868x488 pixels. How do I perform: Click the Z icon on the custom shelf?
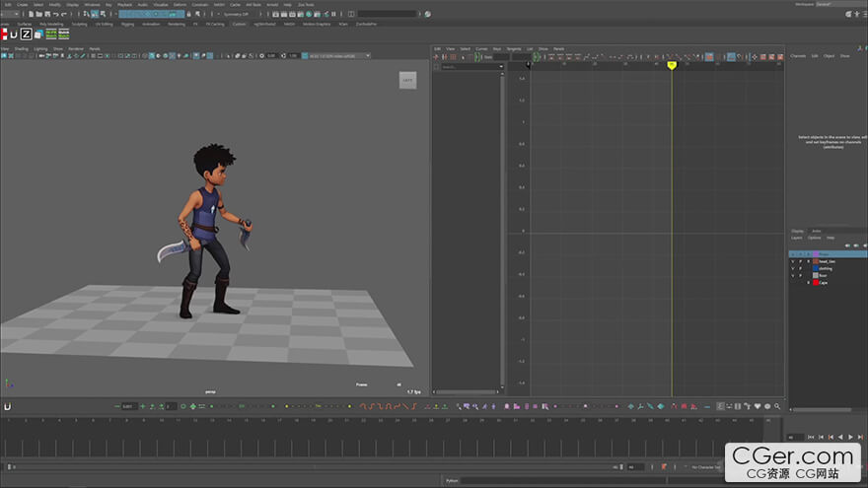pyautogui.click(x=26, y=35)
